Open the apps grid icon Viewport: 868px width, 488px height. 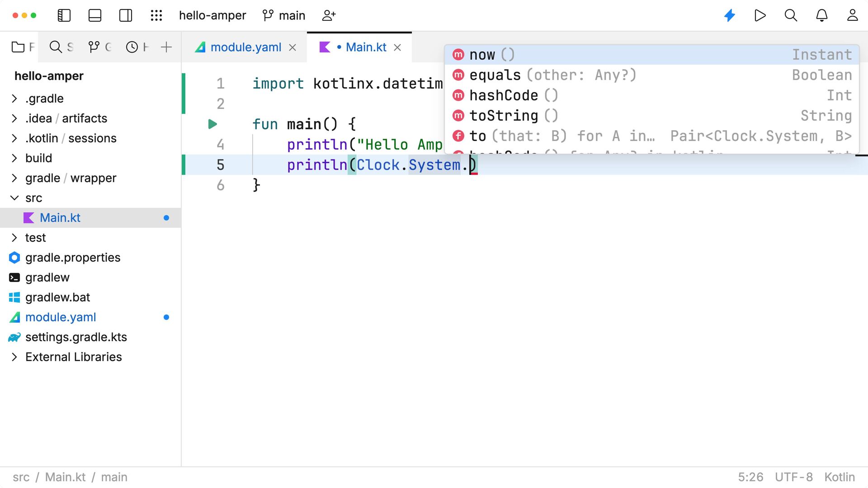(x=156, y=15)
